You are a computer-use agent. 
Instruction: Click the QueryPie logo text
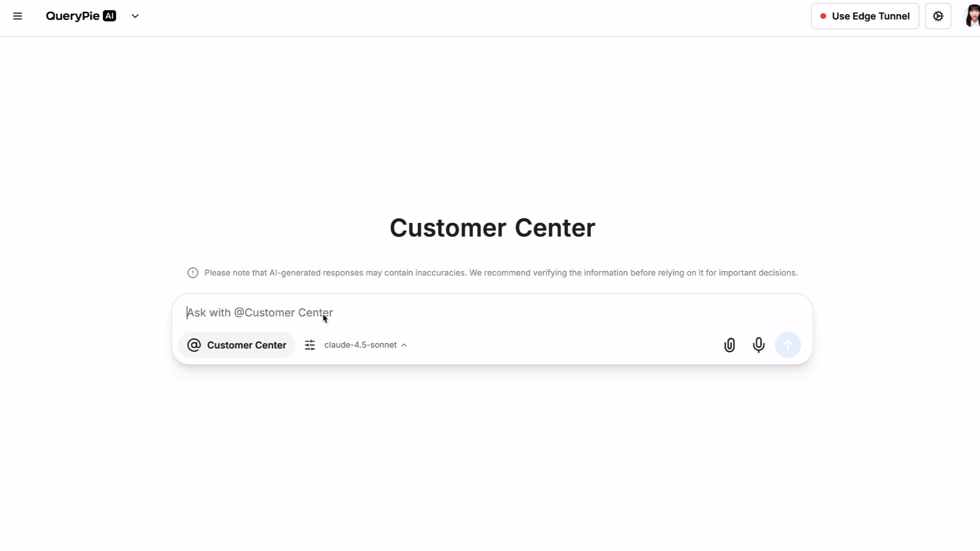[72, 16]
